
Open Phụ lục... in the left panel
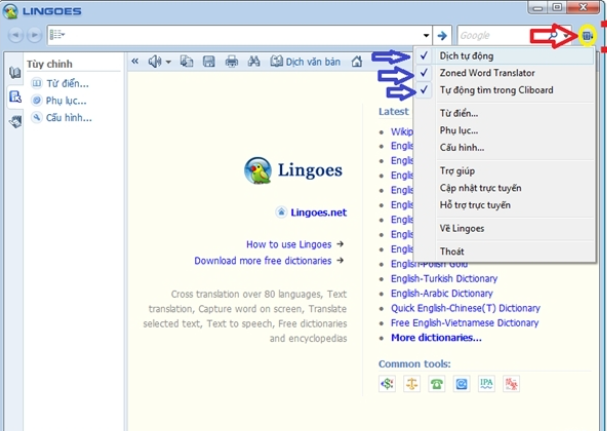click(x=59, y=101)
